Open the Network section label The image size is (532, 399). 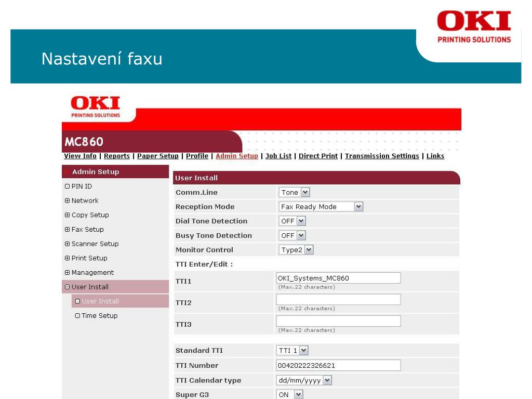(85, 201)
